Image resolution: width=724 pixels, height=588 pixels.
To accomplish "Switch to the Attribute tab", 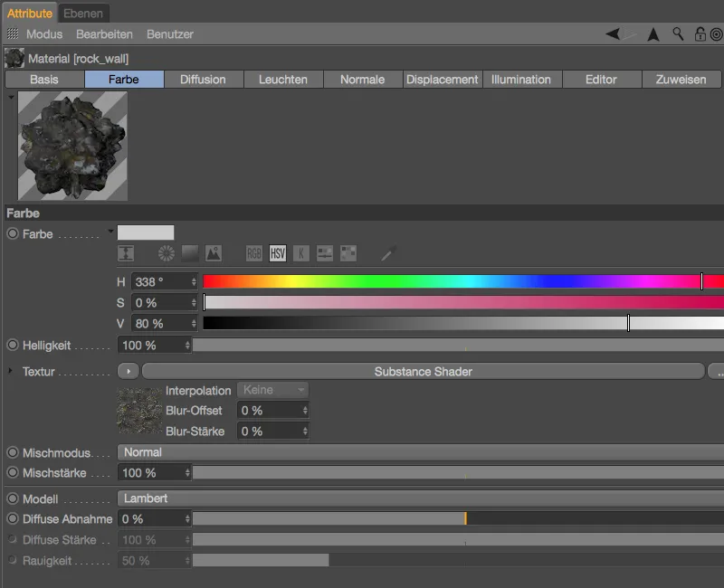I will pos(30,14).
